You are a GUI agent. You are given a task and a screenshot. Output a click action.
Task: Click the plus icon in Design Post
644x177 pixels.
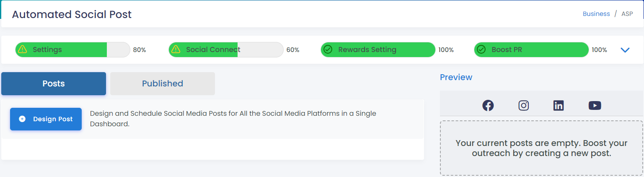(22, 119)
